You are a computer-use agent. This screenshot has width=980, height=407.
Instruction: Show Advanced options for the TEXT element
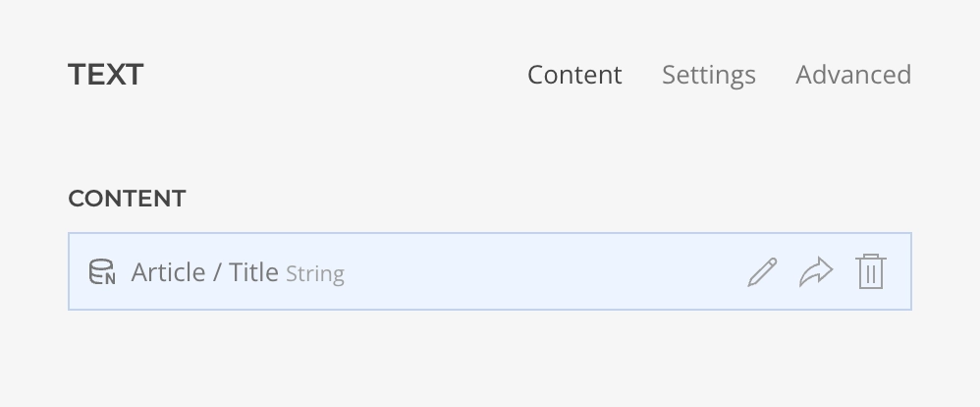(x=852, y=75)
